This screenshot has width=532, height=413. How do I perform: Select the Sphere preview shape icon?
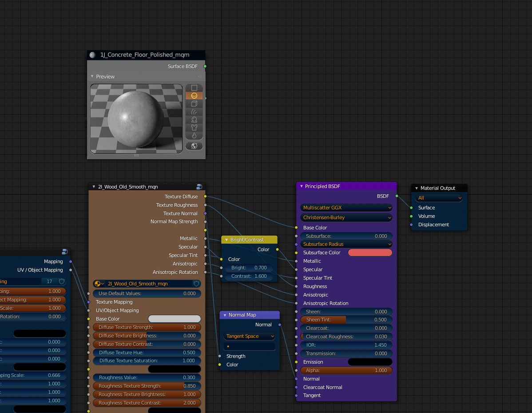(x=194, y=96)
